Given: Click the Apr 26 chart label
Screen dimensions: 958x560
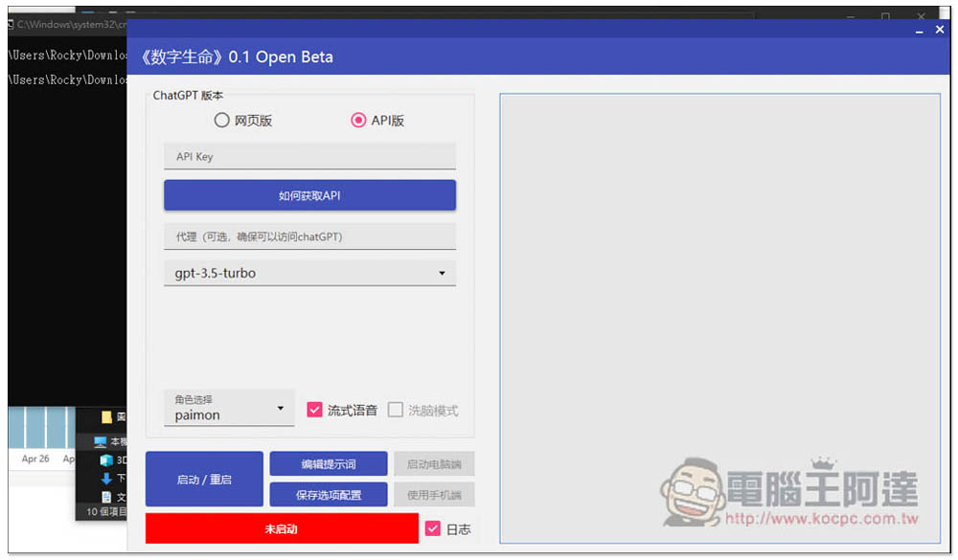Looking at the screenshot, I should pos(35,459).
